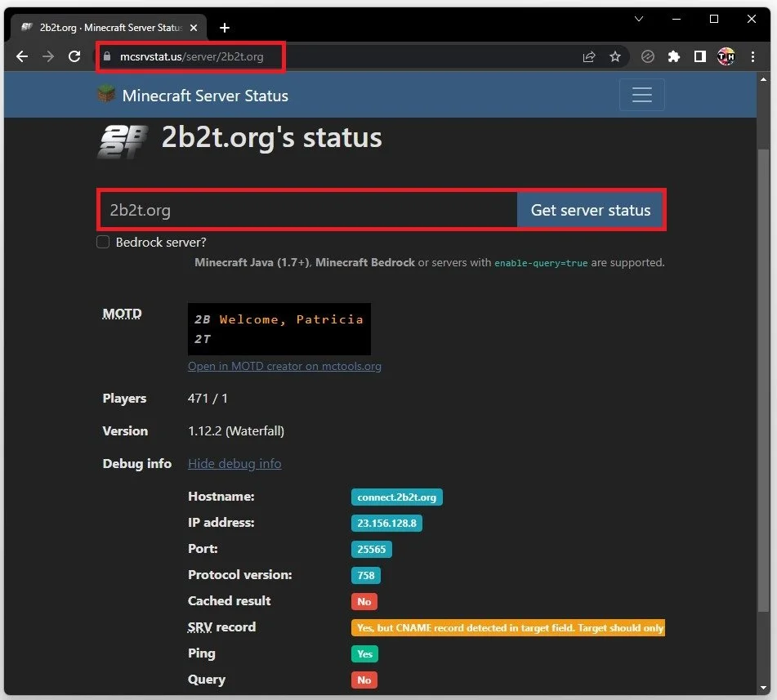This screenshot has width=777, height=700.
Task: Click the page scrollbar down arrow
Action: pos(763,688)
